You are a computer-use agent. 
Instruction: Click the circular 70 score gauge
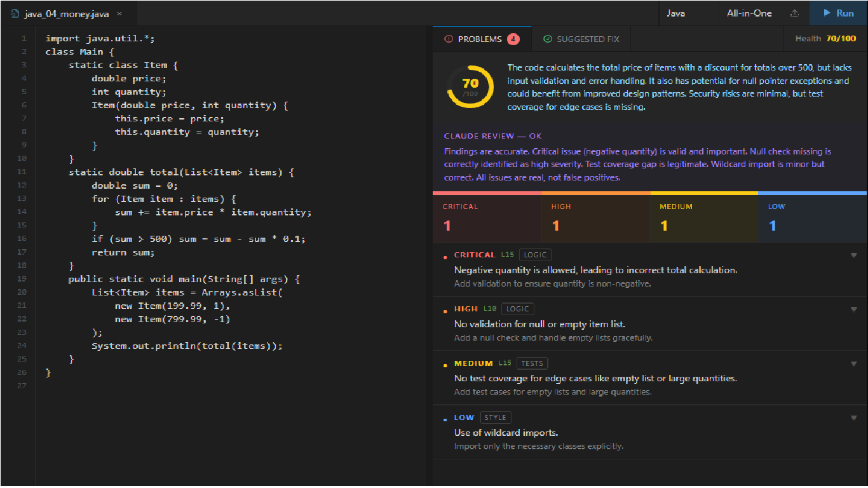[x=470, y=86]
